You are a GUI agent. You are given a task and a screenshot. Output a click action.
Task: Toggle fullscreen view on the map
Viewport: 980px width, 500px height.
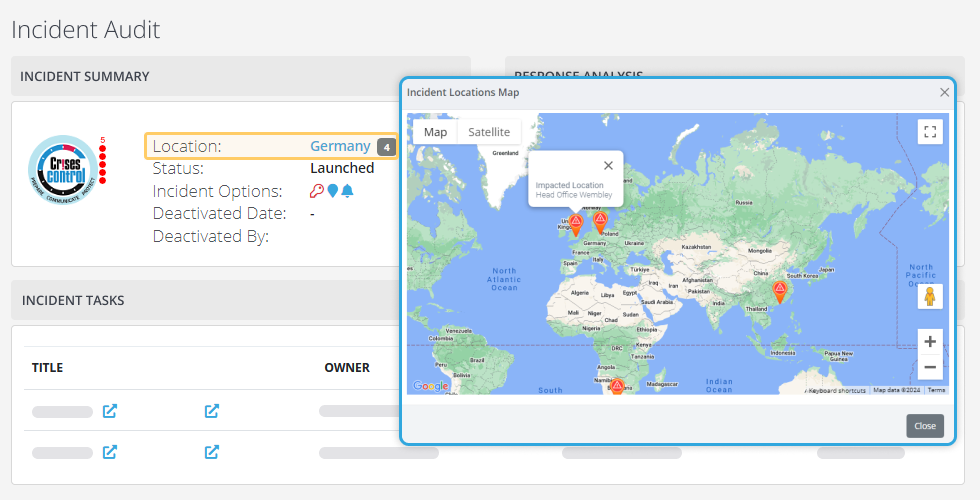click(930, 132)
